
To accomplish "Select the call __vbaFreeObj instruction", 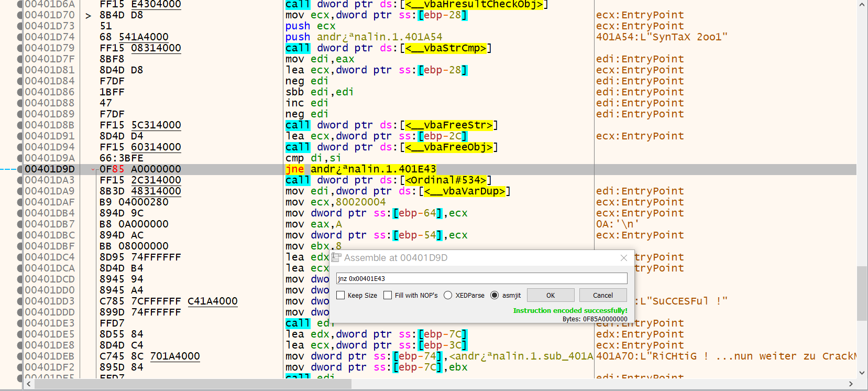I will [392, 147].
